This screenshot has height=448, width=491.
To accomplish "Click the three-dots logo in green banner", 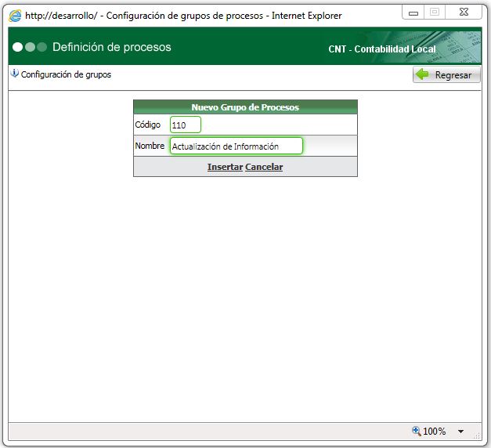I will click(30, 47).
